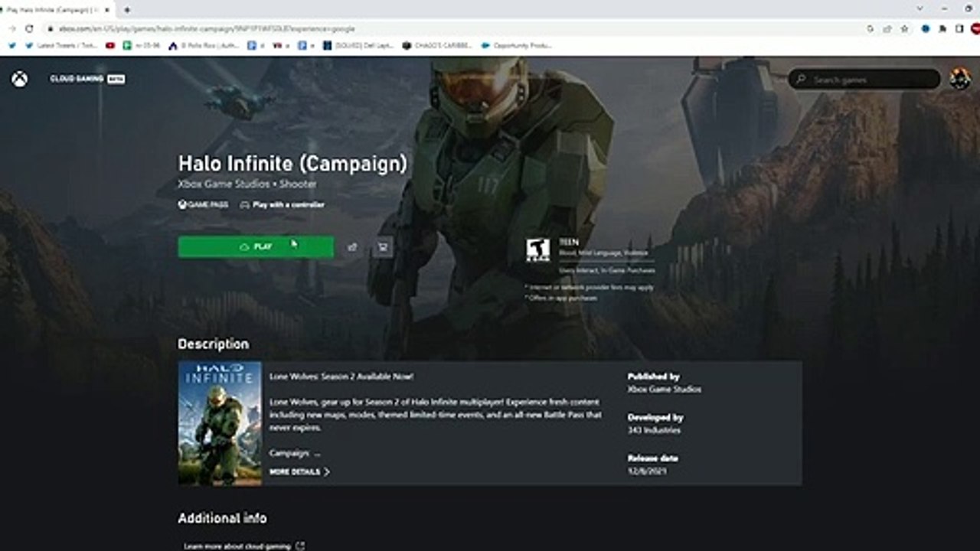
Task: Click the Game Pass badge
Action: coord(203,205)
